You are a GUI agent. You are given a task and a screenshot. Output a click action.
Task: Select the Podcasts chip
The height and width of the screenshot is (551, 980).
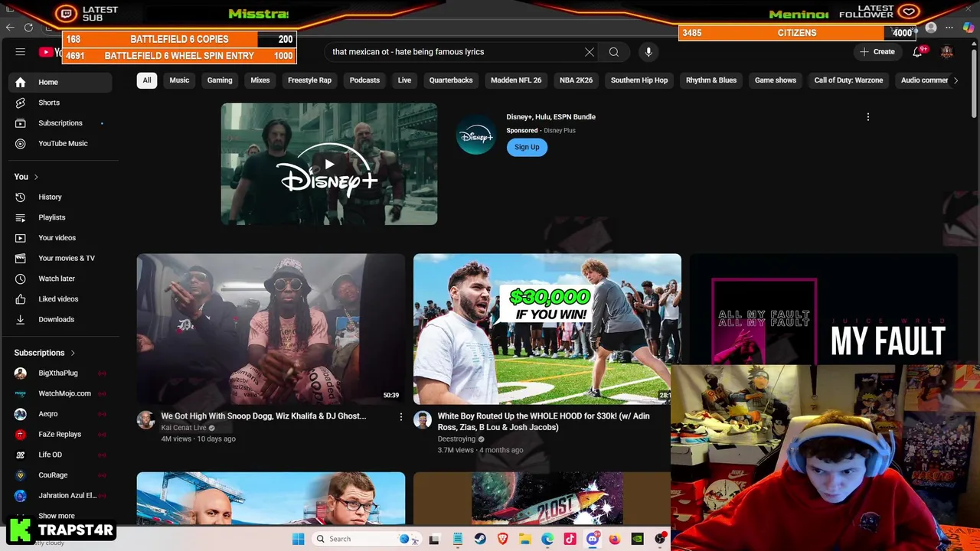[364, 80]
